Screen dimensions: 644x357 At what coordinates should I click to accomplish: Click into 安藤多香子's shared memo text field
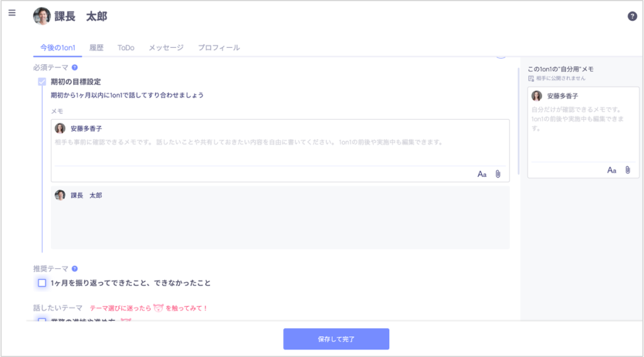tap(280, 150)
